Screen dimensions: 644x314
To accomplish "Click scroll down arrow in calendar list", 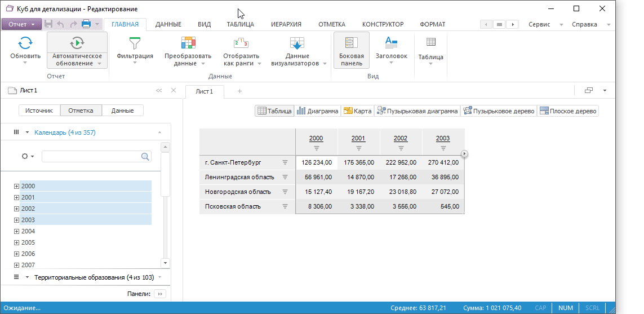I will 165,263.
